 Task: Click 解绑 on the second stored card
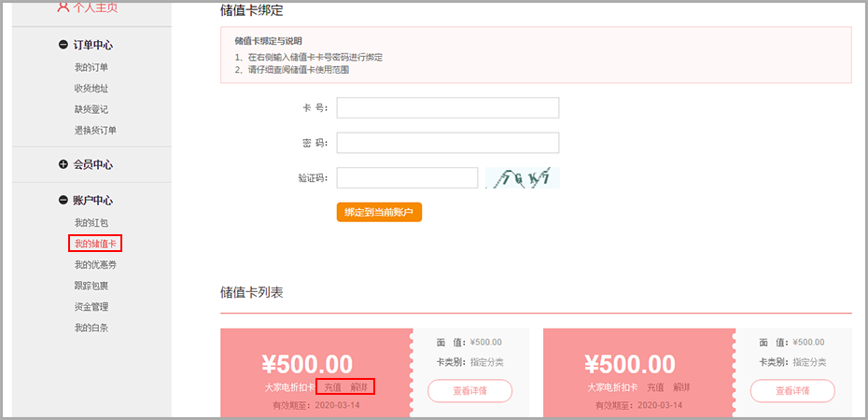point(682,387)
